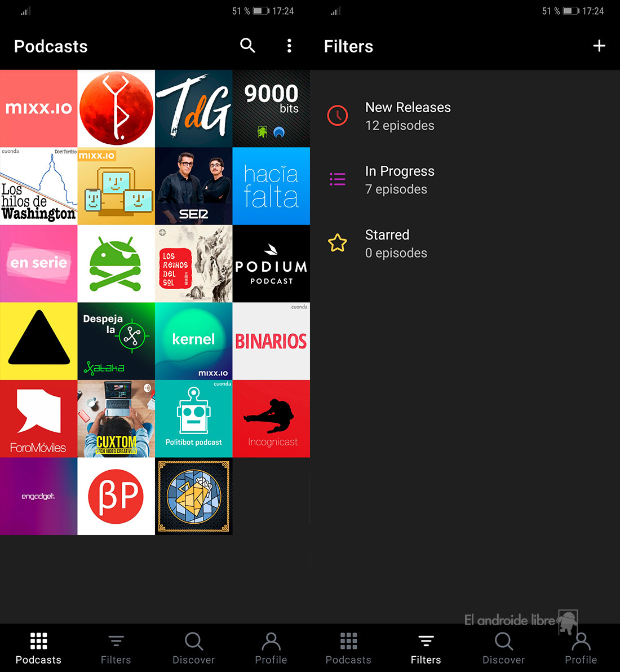Select the Filters tab on the Filters screen
This screenshot has height=672, width=620.
426,648
